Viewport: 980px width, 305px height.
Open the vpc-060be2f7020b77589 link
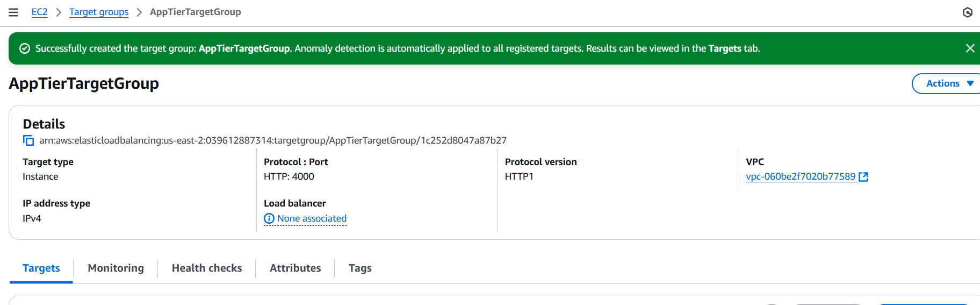801,176
